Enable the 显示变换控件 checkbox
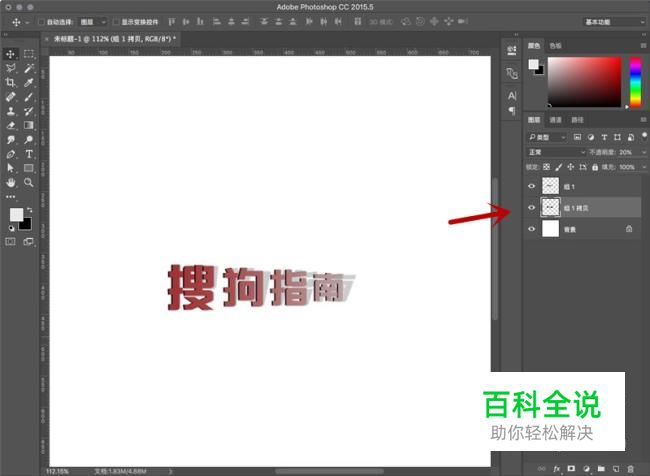This screenshot has width=650, height=476. click(x=116, y=22)
